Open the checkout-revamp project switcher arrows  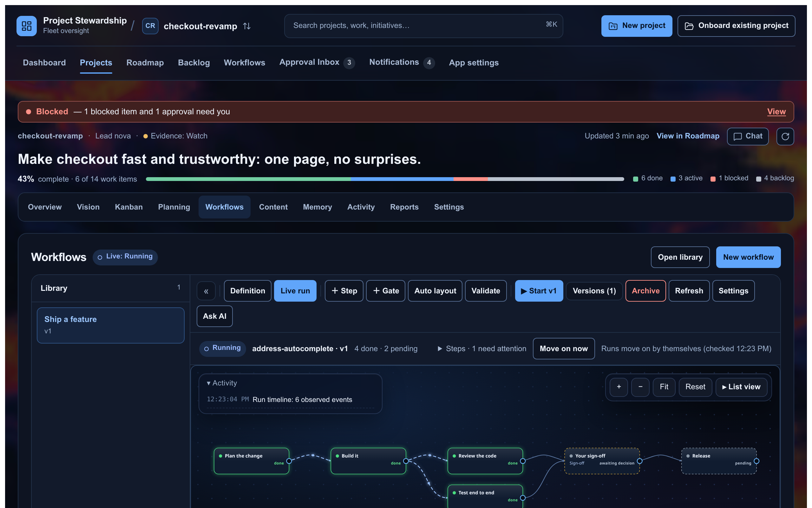coord(247,26)
